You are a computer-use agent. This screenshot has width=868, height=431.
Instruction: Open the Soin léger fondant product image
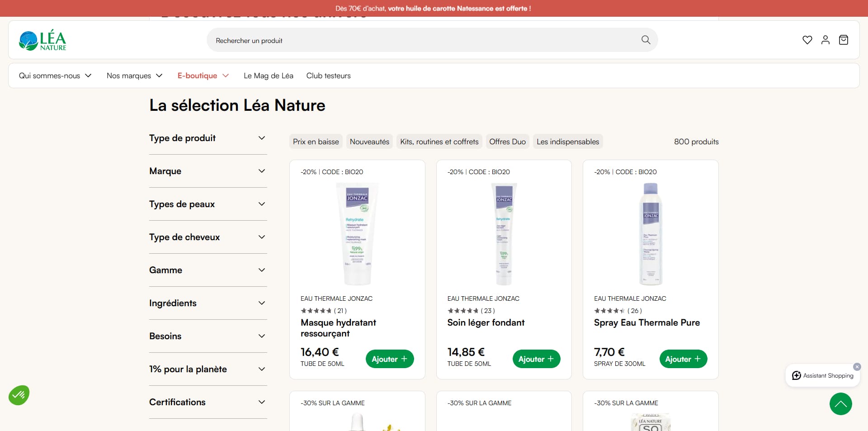pyautogui.click(x=504, y=234)
